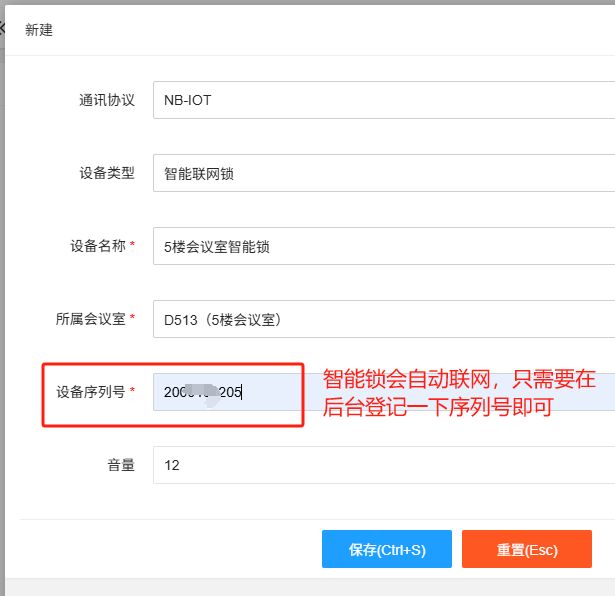Click the 所属会议室 field label
Viewport: 615px width, 596px height.
tap(90, 320)
